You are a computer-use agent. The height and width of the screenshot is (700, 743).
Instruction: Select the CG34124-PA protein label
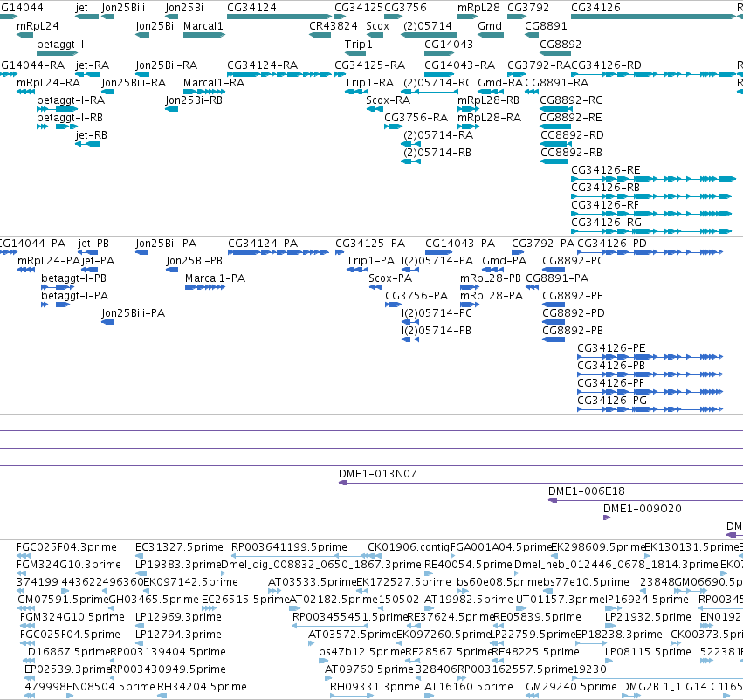[263, 243]
